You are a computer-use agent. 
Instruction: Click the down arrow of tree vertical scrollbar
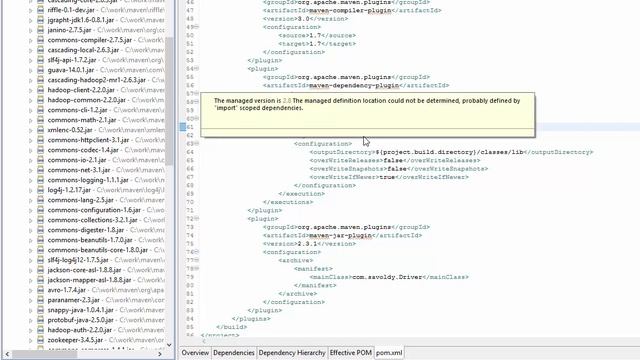(x=169, y=345)
